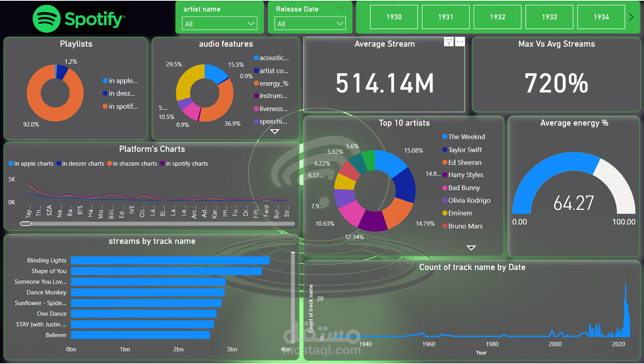Highlight The Weeknd in Top 10 artists legend
The height and width of the screenshot is (364, 644).
coord(463,137)
